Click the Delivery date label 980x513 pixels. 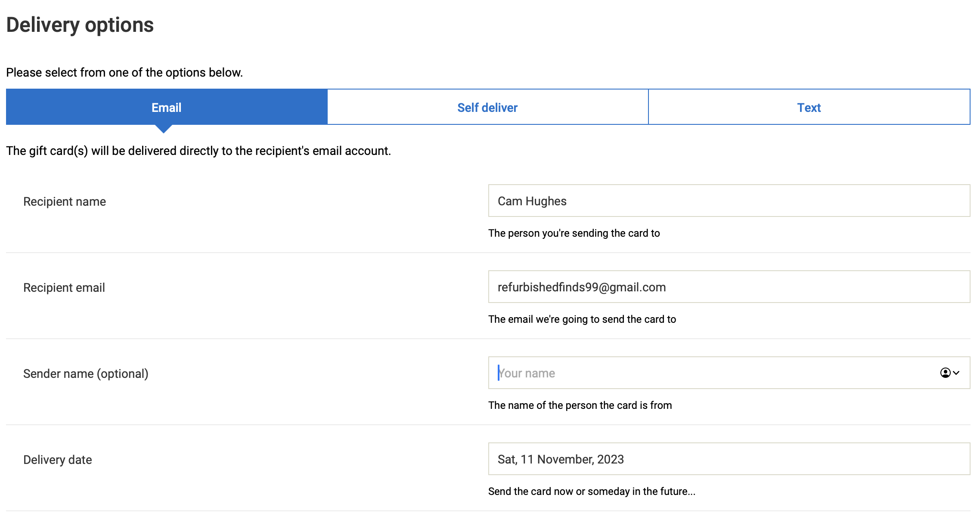click(58, 460)
